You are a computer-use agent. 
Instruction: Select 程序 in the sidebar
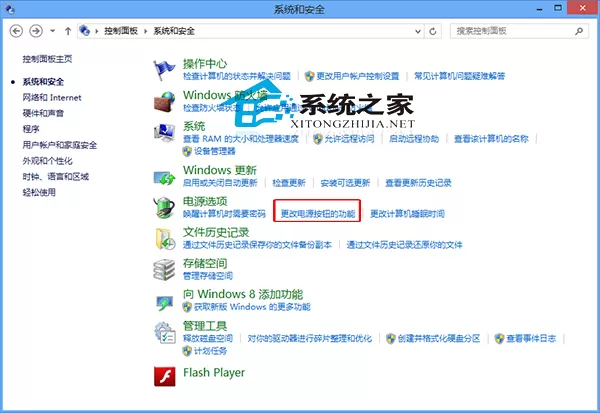[31, 129]
